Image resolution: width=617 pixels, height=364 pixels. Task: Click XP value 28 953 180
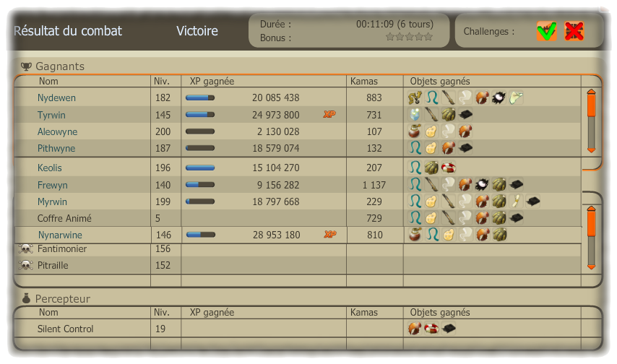point(276,235)
